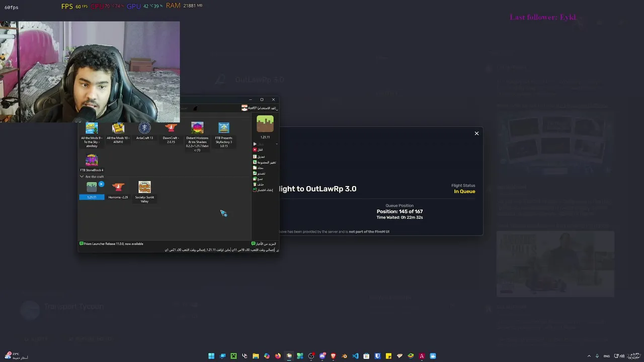
Task: Click the ENG language indicator
Action: click(607, 356)
